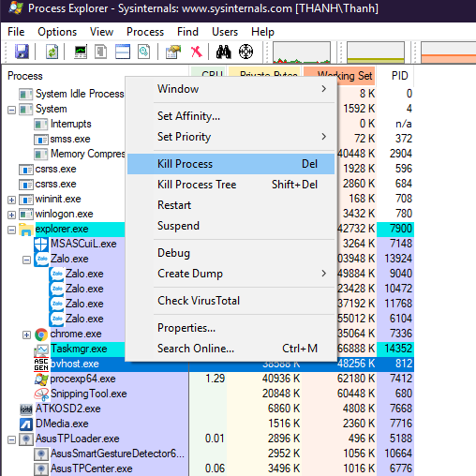Sort by the PID column header

click(x=395, y=76)
